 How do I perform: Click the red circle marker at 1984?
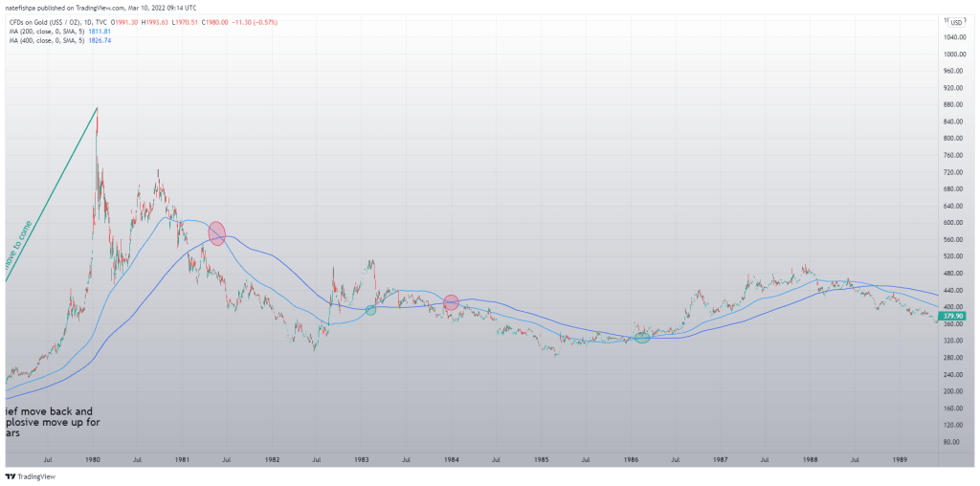pos(451,302)
